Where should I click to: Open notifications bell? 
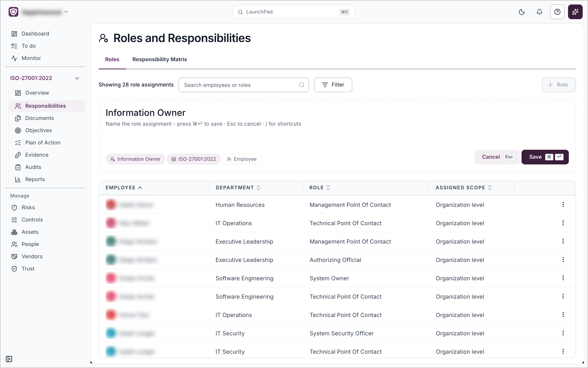pos(539,12)
